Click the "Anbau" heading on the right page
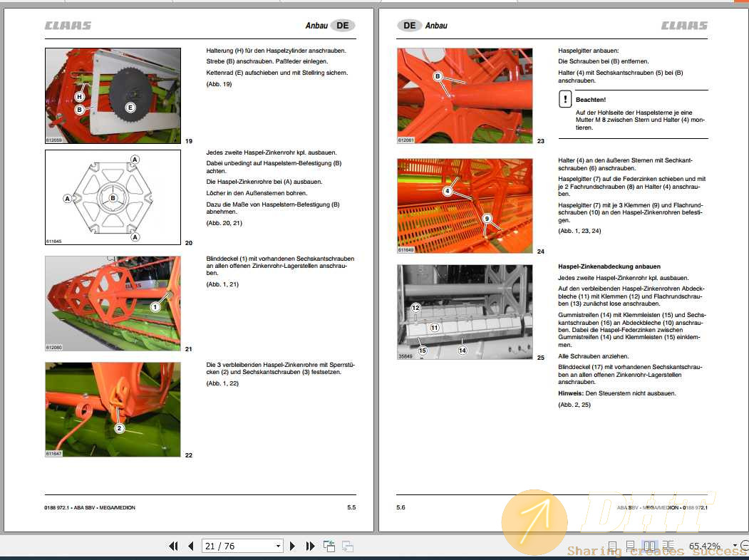The width and height of the screenshot is (749, 560). (436, 26)
